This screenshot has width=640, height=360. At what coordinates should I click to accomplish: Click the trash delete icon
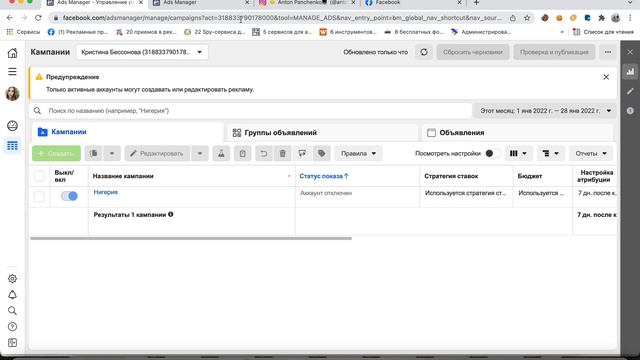pyautogui.click(x=282, y=153)
